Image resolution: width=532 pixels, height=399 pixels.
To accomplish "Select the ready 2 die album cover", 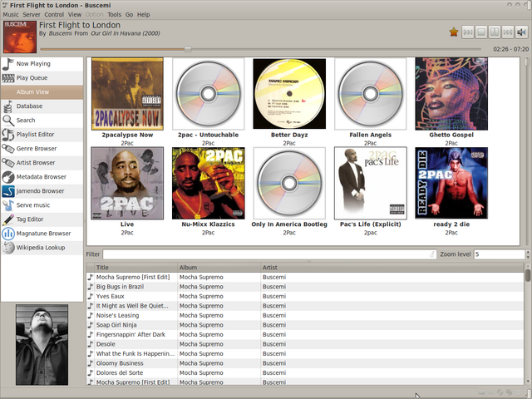I will 451,183.
